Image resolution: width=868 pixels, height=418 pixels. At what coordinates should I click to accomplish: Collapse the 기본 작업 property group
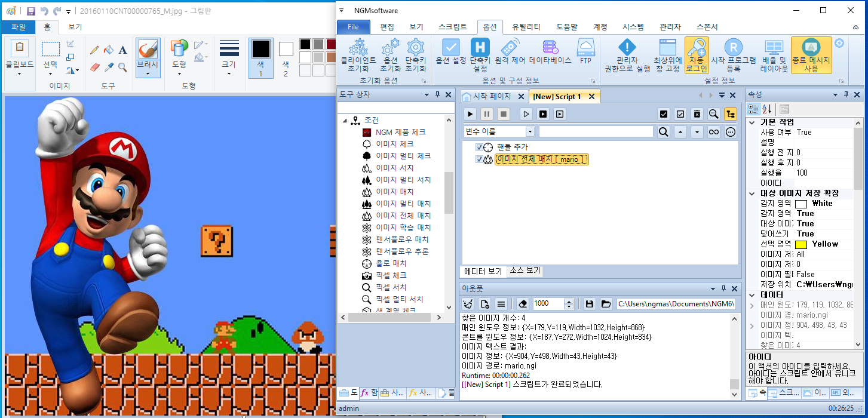click(x=752, y=122)
